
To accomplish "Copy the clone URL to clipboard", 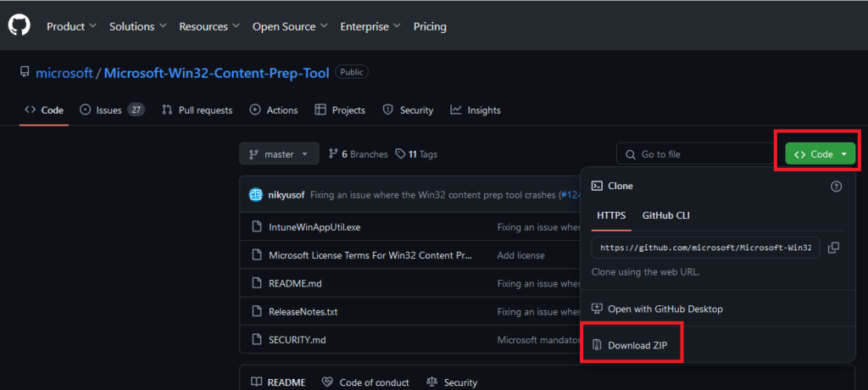I will coord(833,248).
